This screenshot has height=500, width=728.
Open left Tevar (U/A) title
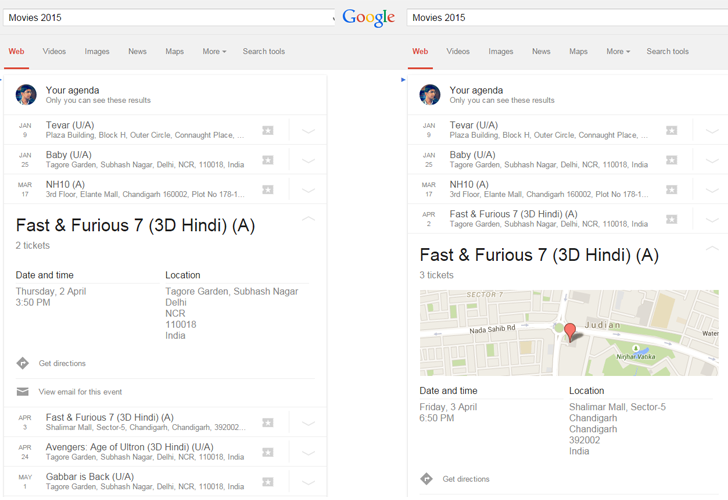[x=70, y=125]
